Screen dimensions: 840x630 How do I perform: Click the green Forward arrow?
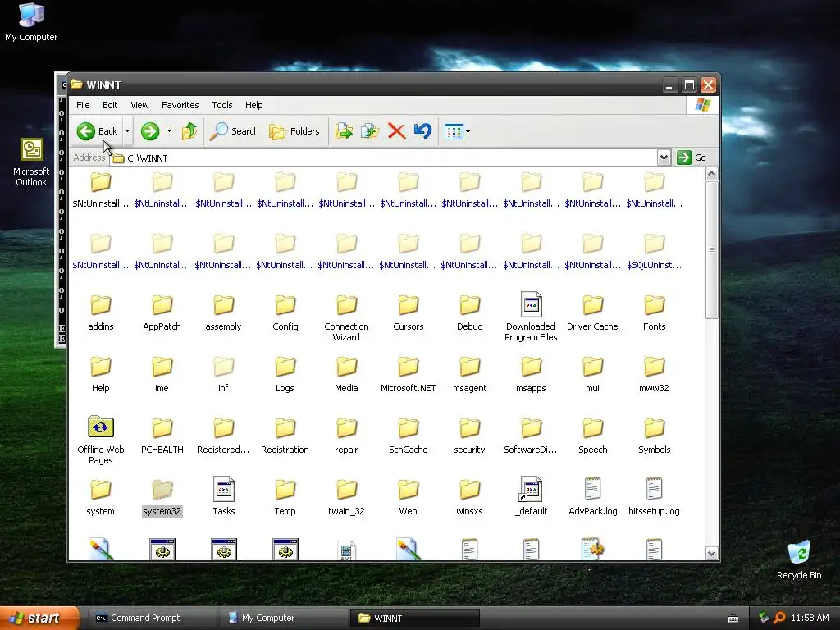tap(150, 131)
